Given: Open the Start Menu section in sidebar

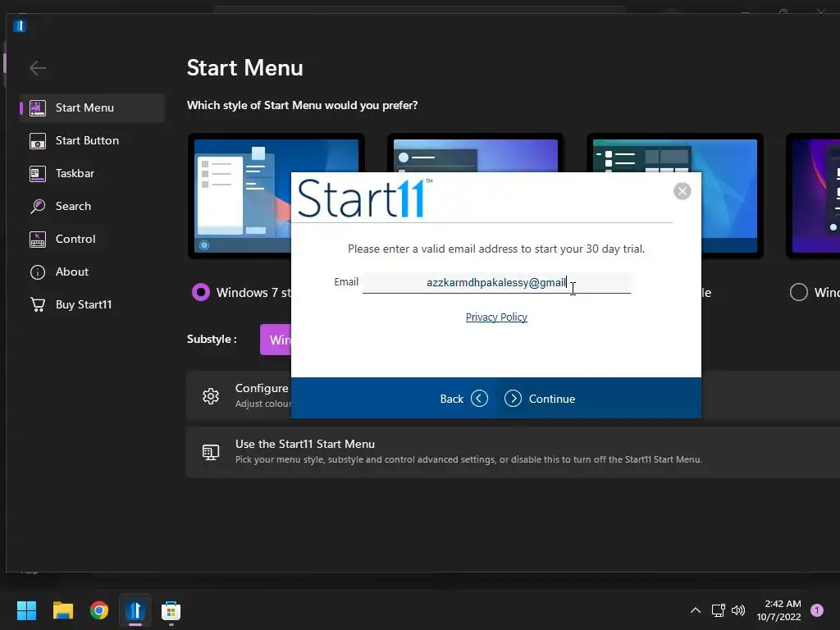Looking at the screenshot, I should (x=92, y=107).
